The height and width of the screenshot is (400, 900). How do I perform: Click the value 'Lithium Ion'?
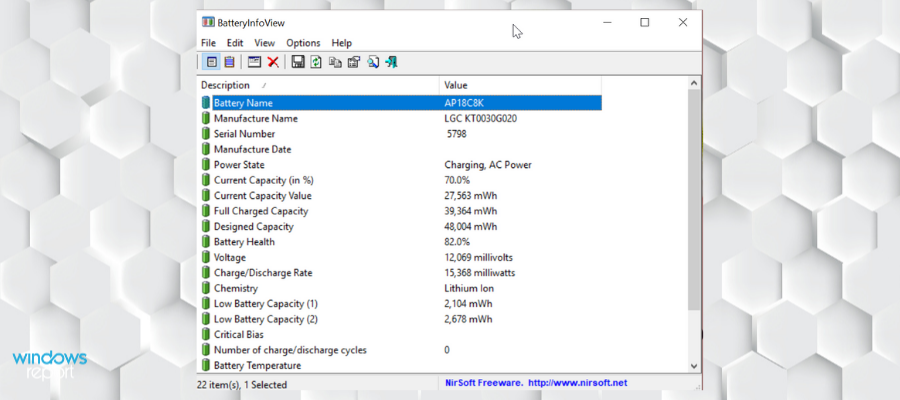[469, 288]
